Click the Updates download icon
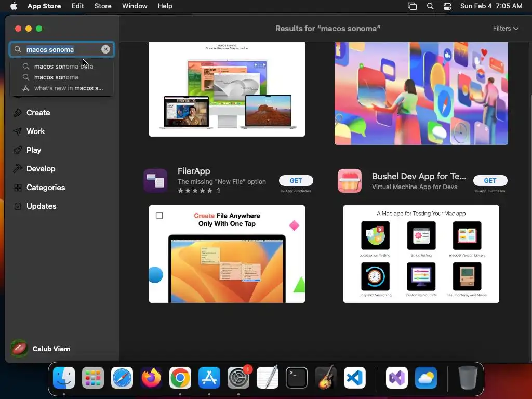The width and height of the screenshot is (532, 399). pos(18,206)
